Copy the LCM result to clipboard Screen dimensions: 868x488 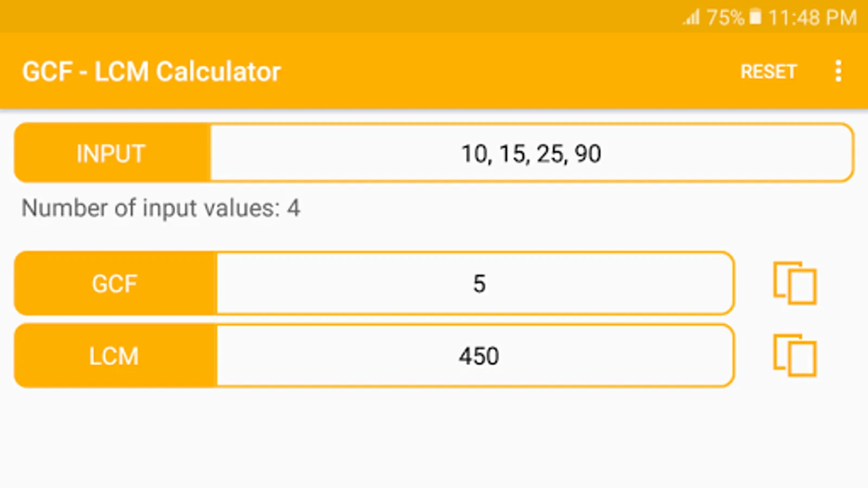coord(795,356)
